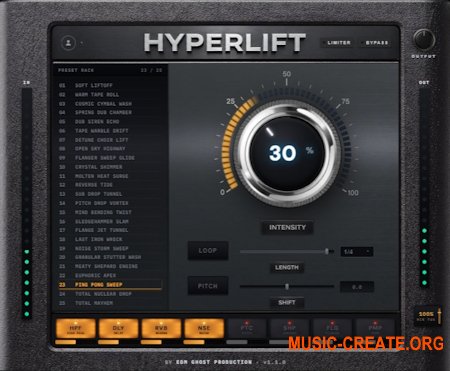
Task: Select preset 20 Granular Stutter Wash
Action: [x=110, y=257]
